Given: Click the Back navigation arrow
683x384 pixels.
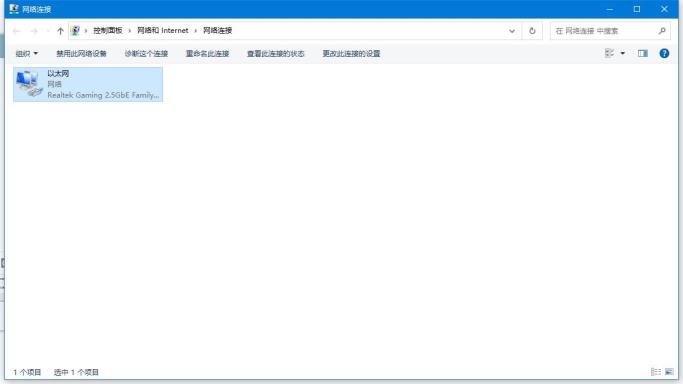Looking at the screenshot, I should [17, 31].
